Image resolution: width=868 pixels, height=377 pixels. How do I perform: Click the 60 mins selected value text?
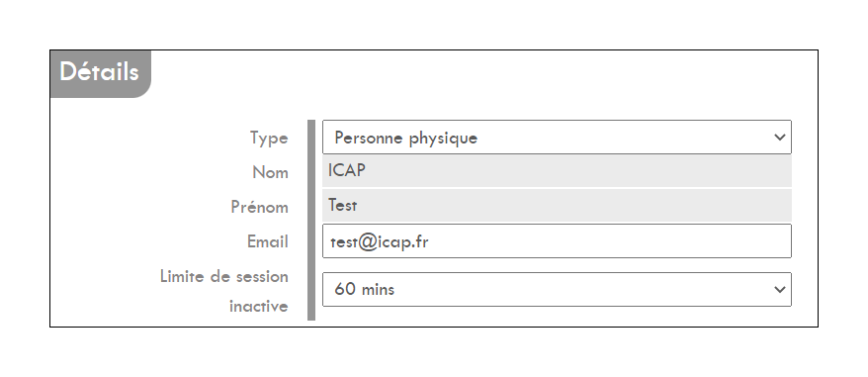(x=364, y=289)
